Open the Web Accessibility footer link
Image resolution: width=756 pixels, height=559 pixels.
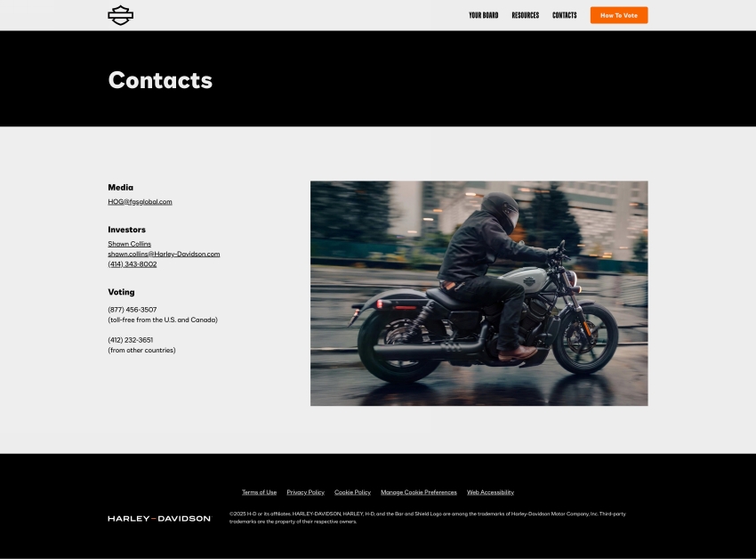point(490,492)
